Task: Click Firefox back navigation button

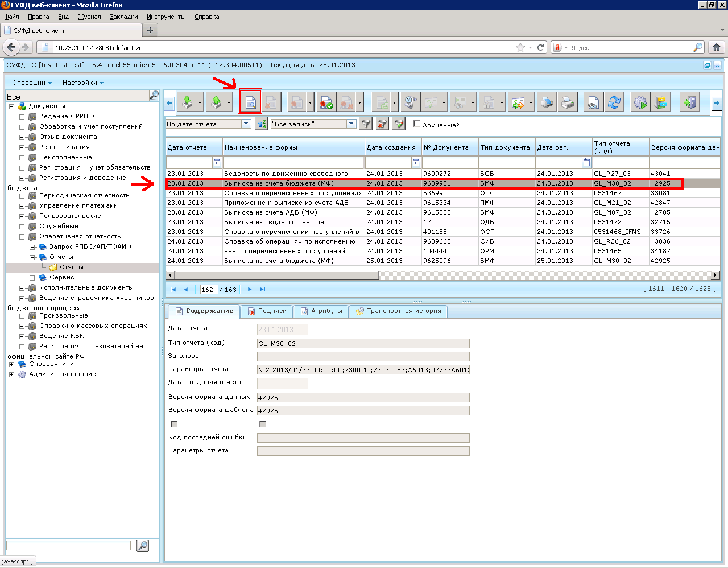Action: coord(11,47)
